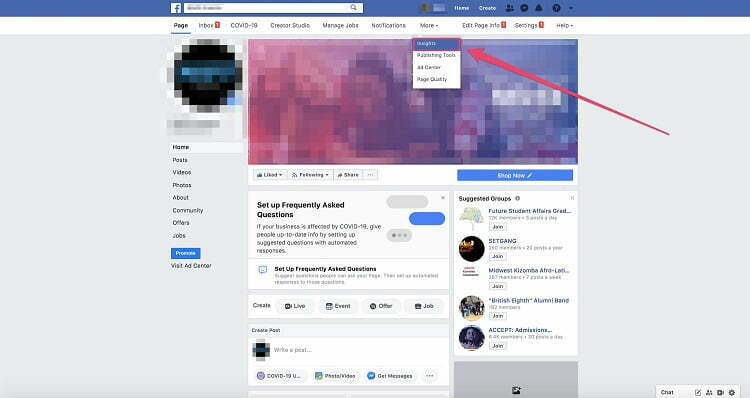750x398 pixels.
Task: Open Videos in the page sidebar
Action: tap(182, 172)
